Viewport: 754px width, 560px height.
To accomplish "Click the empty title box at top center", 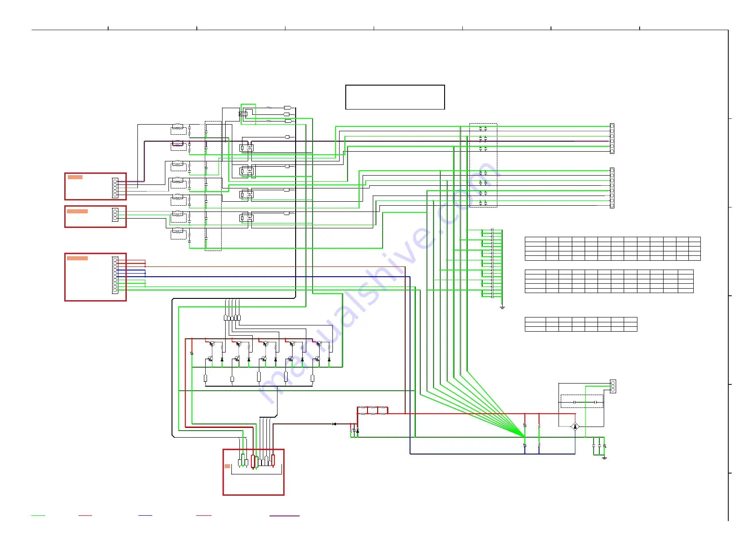I will tap(395, 97).
